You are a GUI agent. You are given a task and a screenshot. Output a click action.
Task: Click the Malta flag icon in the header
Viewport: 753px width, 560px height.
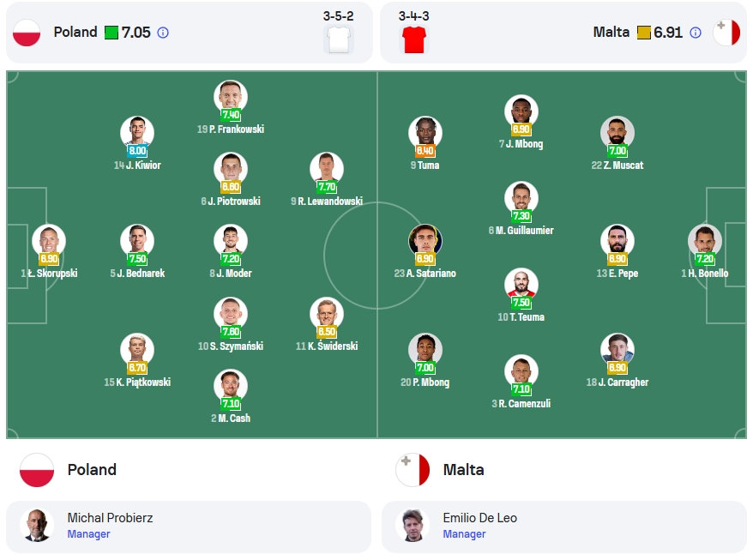pyautogui.click(x=726, y=33)
